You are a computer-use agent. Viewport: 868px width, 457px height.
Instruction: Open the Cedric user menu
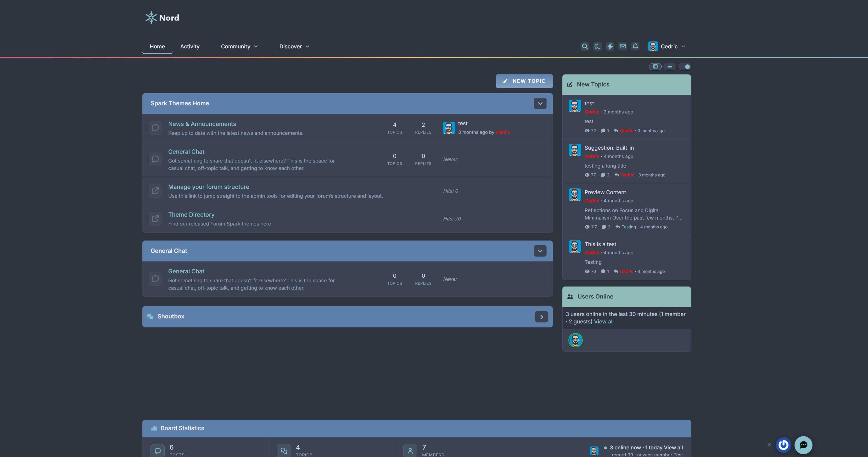[667, 46]
